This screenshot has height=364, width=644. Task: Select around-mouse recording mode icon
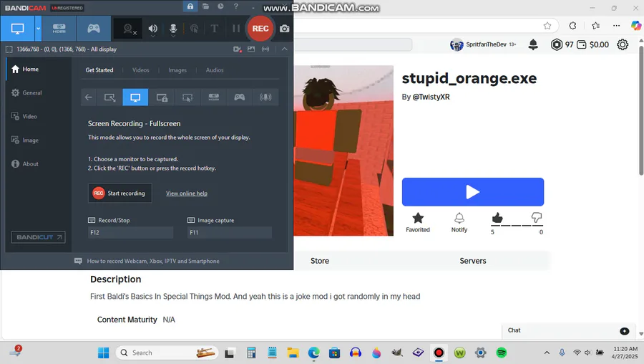click(x=187, y=97)
